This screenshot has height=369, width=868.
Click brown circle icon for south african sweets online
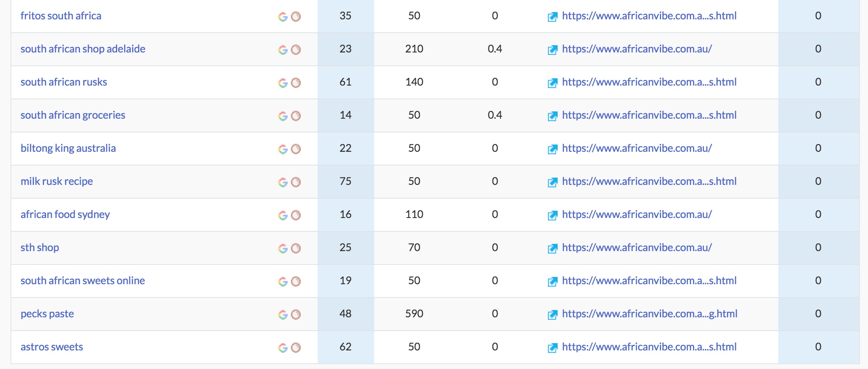click(296, 281)
